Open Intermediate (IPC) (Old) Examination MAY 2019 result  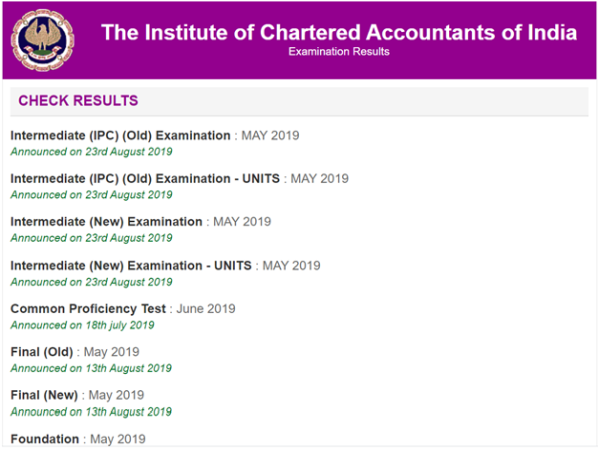coord(121,135)
